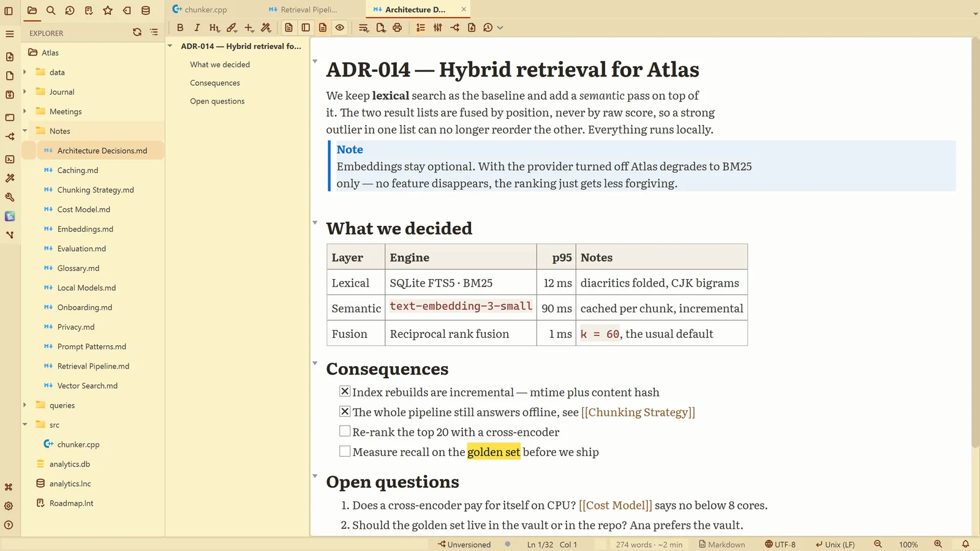Image resolution: width=980 pixels, height=551 pixels.
Task: Open the database panel icon
Action: click(146, 10)
